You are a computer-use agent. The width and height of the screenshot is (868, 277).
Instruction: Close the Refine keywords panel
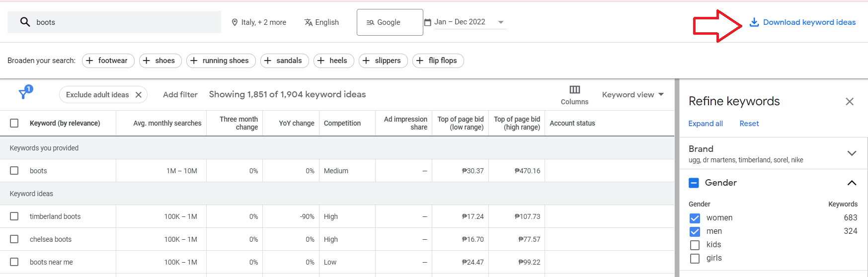click(x=850, y=101)
